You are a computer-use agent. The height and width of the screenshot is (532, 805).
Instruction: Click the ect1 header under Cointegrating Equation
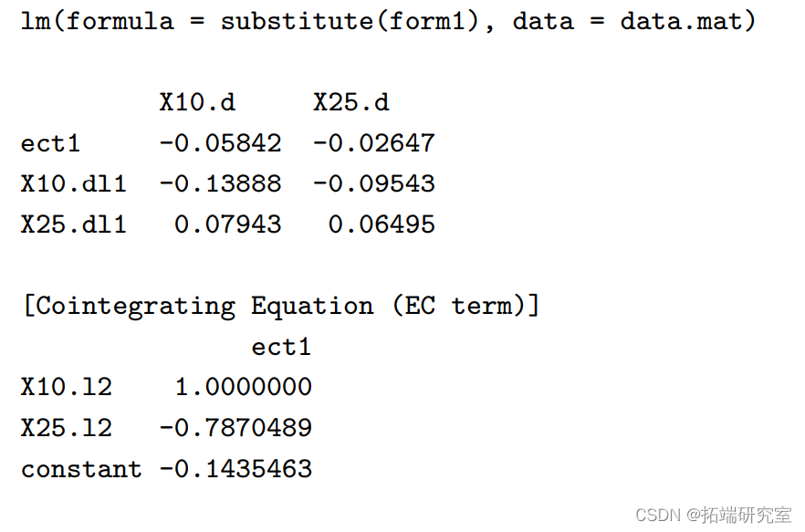[x=281, y=347]
